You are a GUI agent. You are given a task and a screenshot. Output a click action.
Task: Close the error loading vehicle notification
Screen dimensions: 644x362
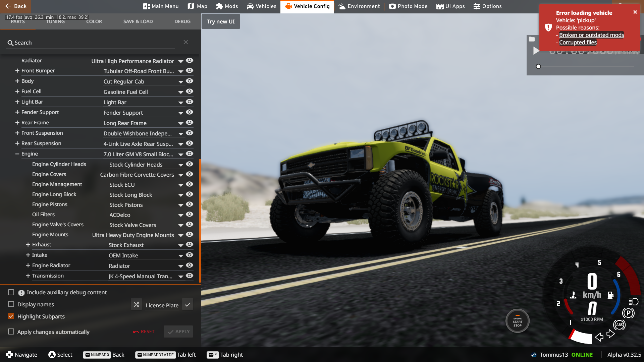point(635,12)
